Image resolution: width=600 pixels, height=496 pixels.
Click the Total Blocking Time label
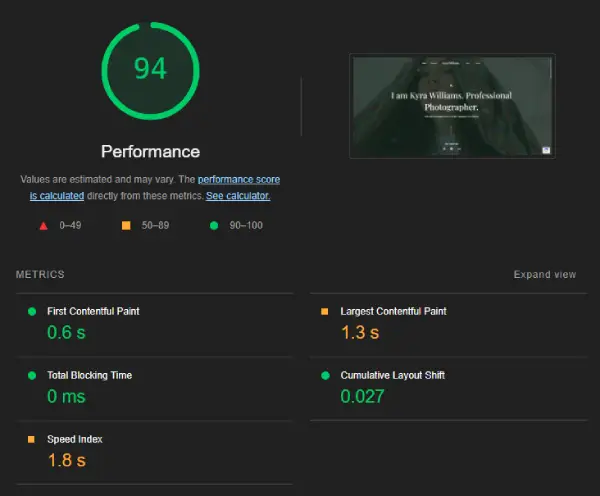coord(89,375)
